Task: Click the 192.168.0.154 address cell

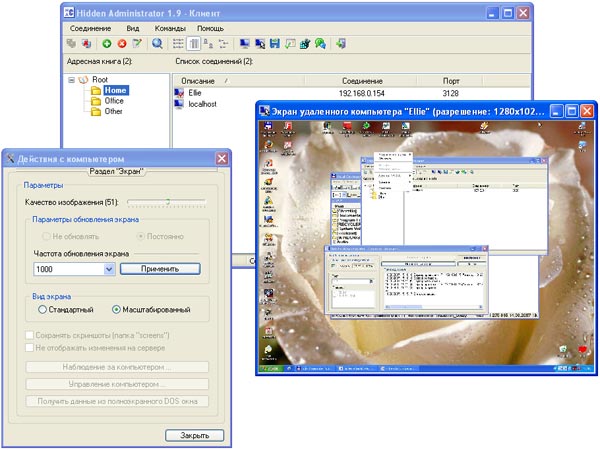Action: coord(362,93)
